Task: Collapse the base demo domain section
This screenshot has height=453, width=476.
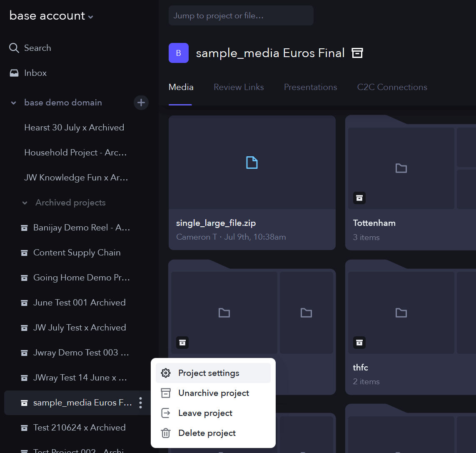Action: coord(13,103)
